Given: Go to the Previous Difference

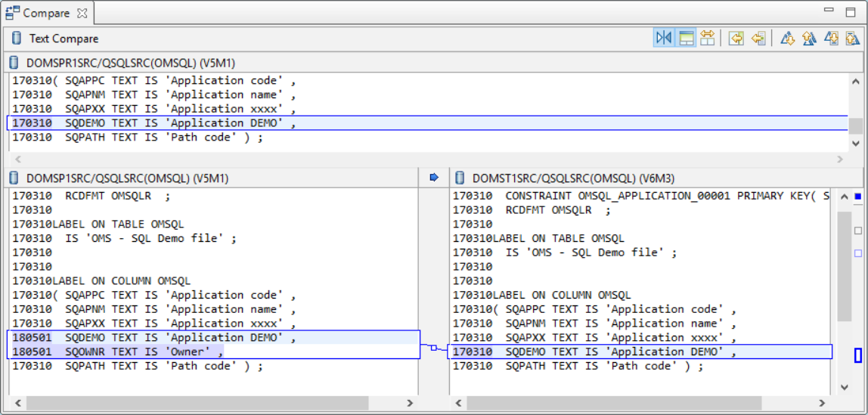Looking at the screenshot, I should click(809, 39).
